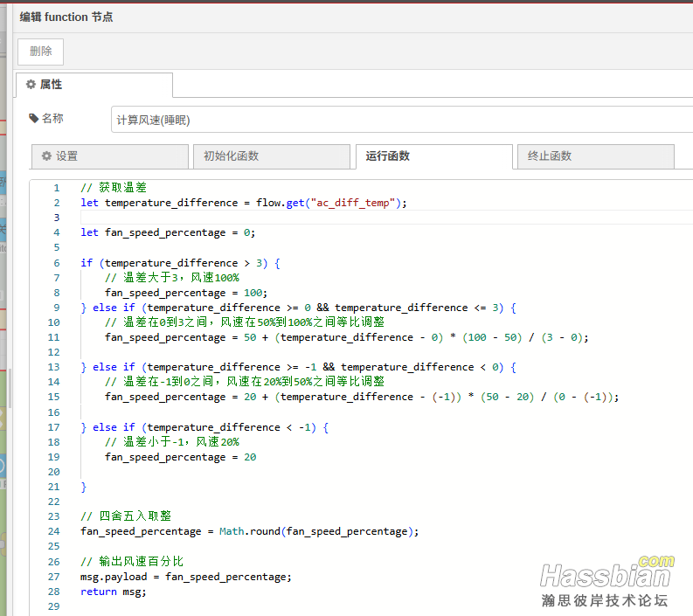Click the closing brace on line 21
Image resolution: width=693 pixels, height=616 pixels.
84,487
